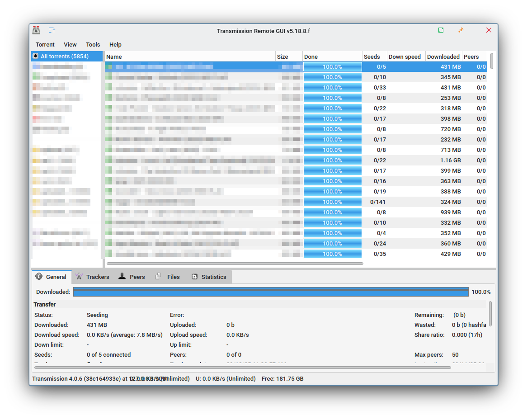Select the torrent row with 1.16 GB downloaded

(296, 160)
